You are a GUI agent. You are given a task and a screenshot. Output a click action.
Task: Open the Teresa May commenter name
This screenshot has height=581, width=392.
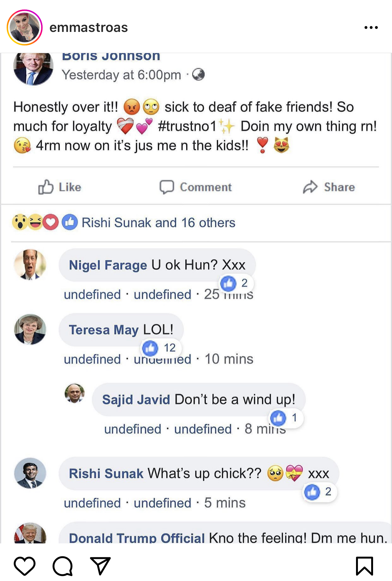(104, 330)
